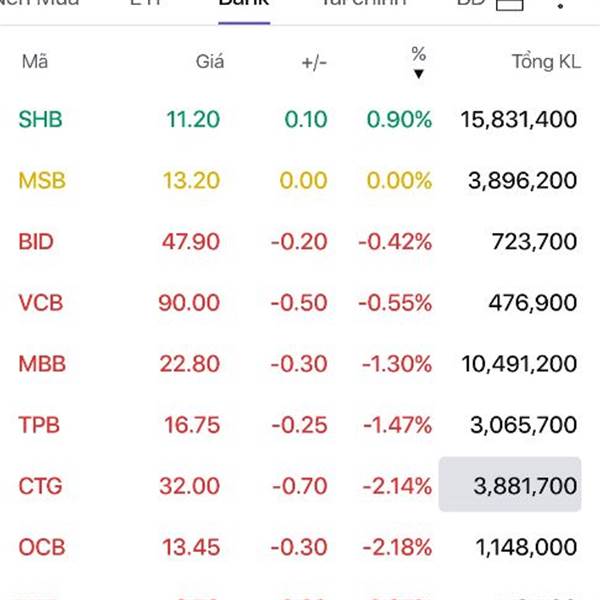Click the VCB price 90.00
The width and height of the screenshot is (600, 600).
[189, 303]
